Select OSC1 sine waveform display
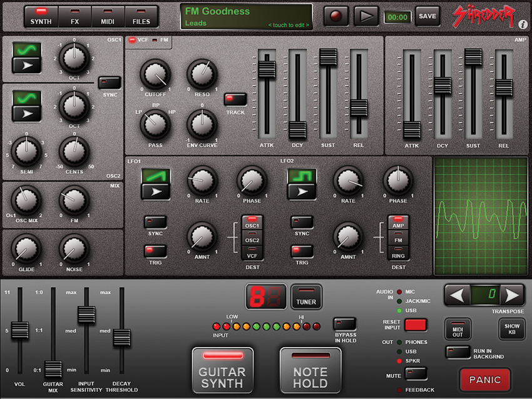The width and height of the screenshot is (532, 399). point(27,50)
